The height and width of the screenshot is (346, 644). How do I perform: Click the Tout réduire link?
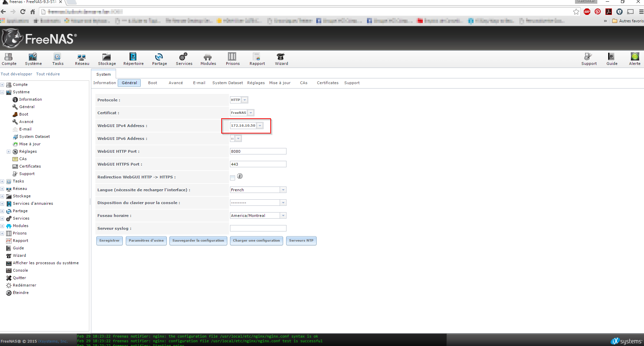(x=48, y=74)
